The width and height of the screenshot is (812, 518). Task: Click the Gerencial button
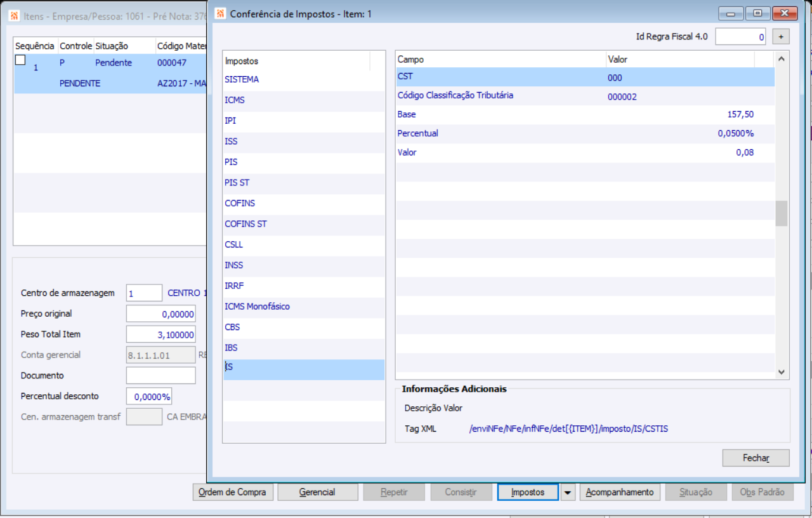(x=317, y=492)
